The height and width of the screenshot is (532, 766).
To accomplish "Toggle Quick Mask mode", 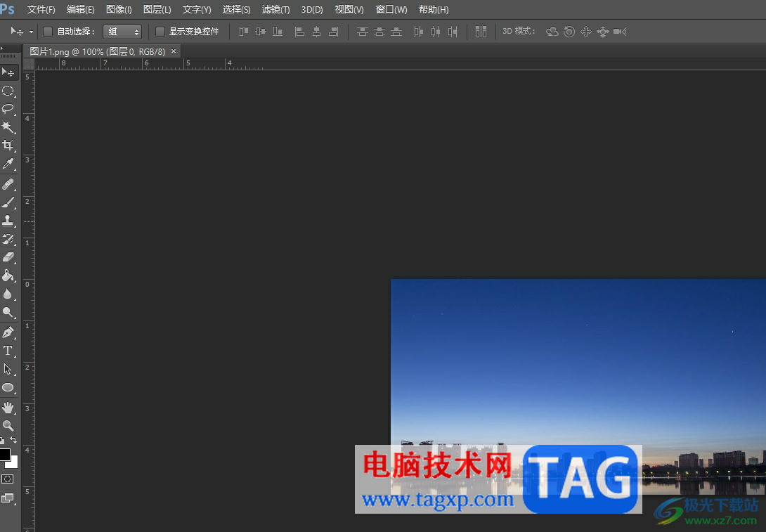I will coord(7,479).
